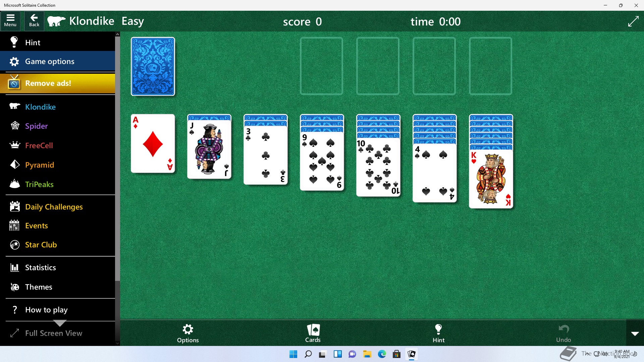Image resolution: width=644 pixels, height=362 pixels.
Task: Select TriPeaks game in sidebar
Action: point(58,184)
